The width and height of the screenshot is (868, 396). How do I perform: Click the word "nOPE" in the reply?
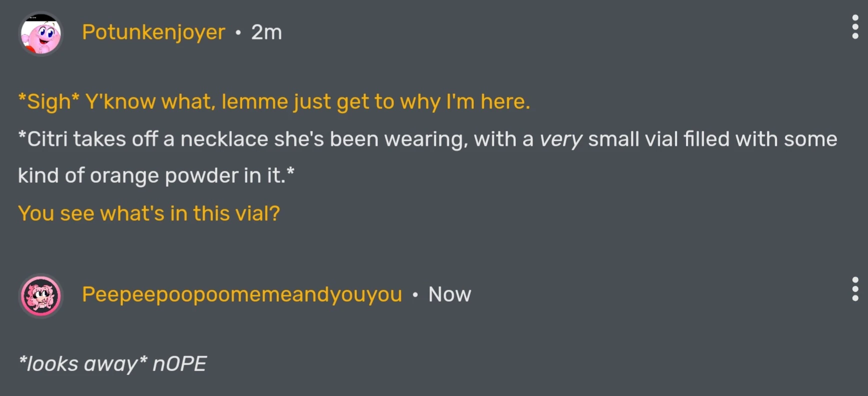(179, 364)
